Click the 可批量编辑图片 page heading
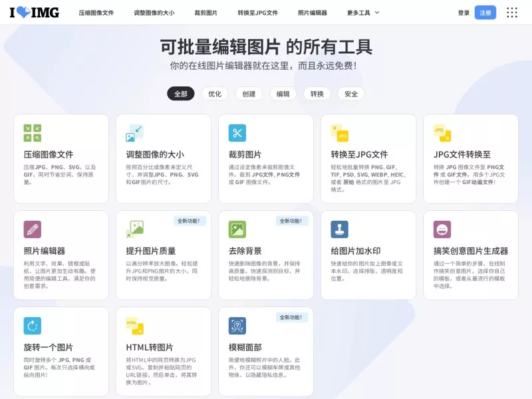This screenshot has height=399, width=532. click(x=266, y=47)
